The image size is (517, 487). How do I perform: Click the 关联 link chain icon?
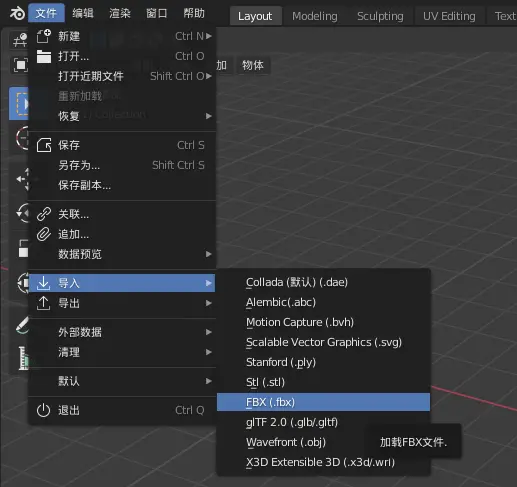[44, 214]
